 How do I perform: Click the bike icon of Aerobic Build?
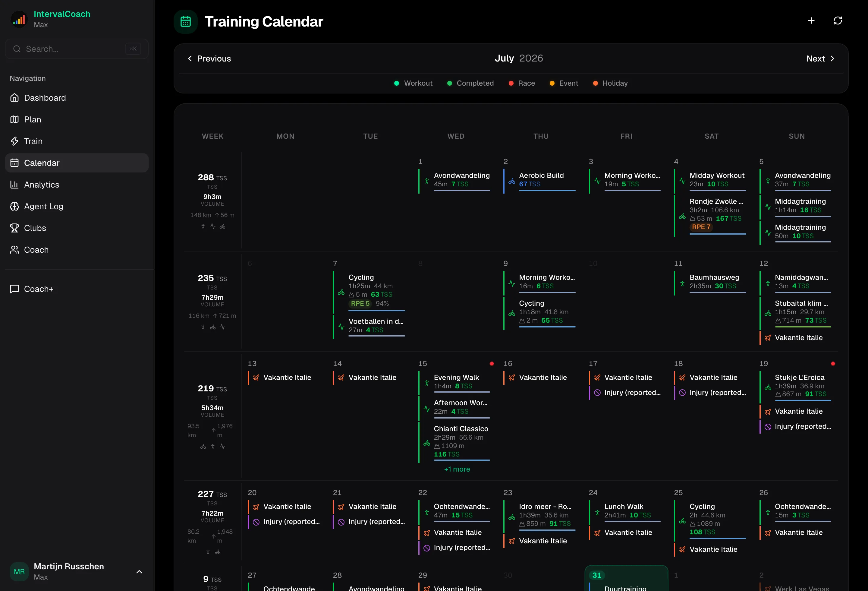(x=512, y=181)
